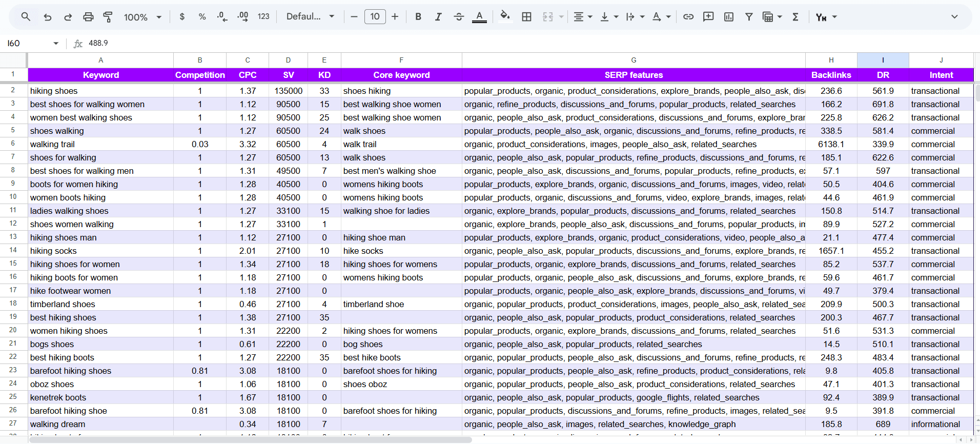This screenshot has width=980, height=444.
Task: Click the Undo icon in toolbar
Action: [x=48, y=17]
